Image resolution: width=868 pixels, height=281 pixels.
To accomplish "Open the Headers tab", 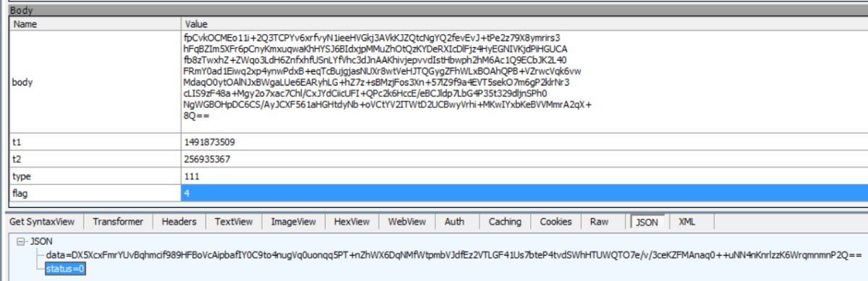I will 179,222.
